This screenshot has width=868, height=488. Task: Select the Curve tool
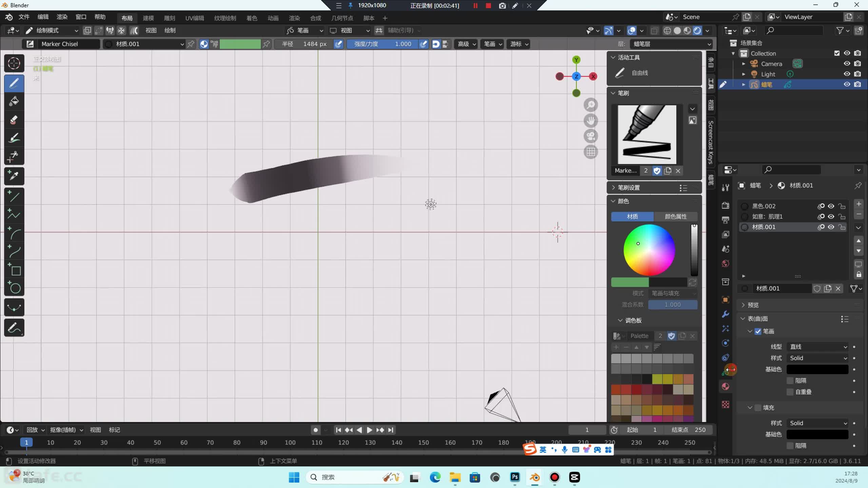14,251
